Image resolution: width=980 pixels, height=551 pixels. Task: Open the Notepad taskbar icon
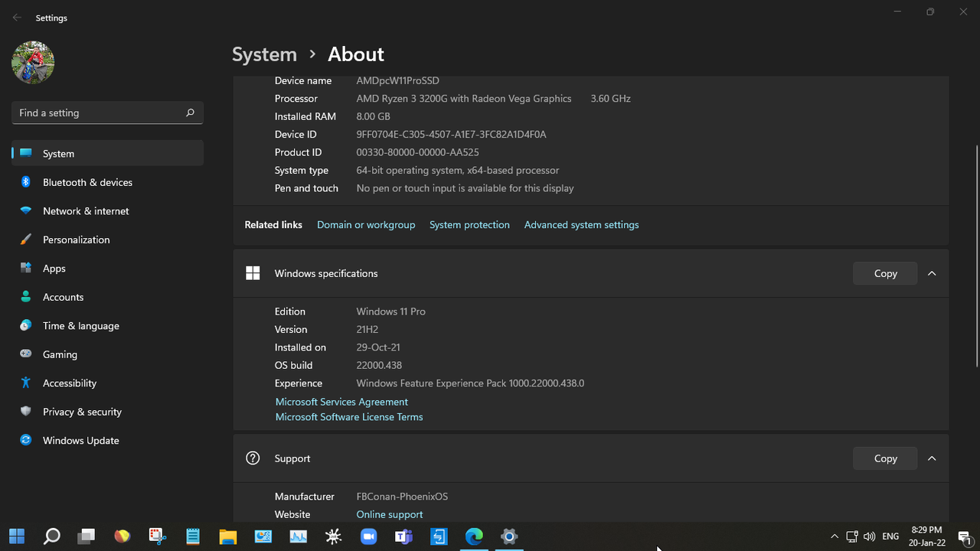192,536
